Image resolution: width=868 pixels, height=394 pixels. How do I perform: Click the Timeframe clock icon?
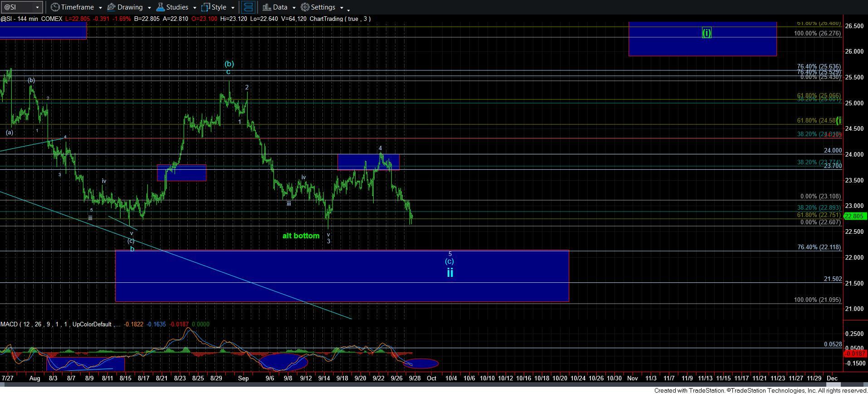coord(55,7)
